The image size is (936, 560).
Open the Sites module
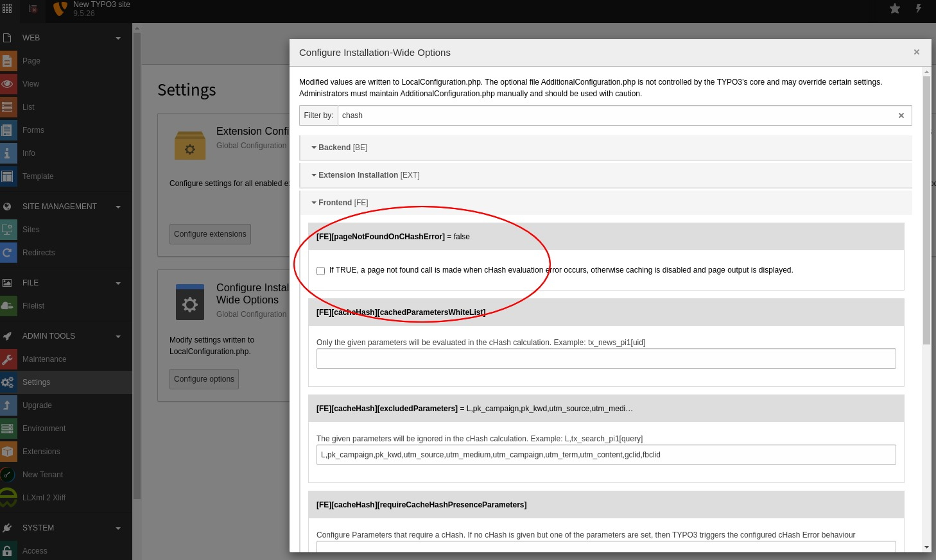coord(31,230)
